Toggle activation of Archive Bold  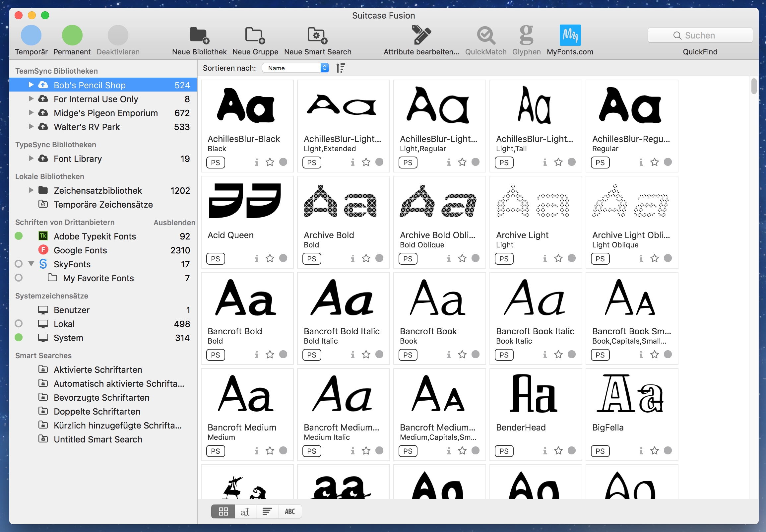[379, 258]
